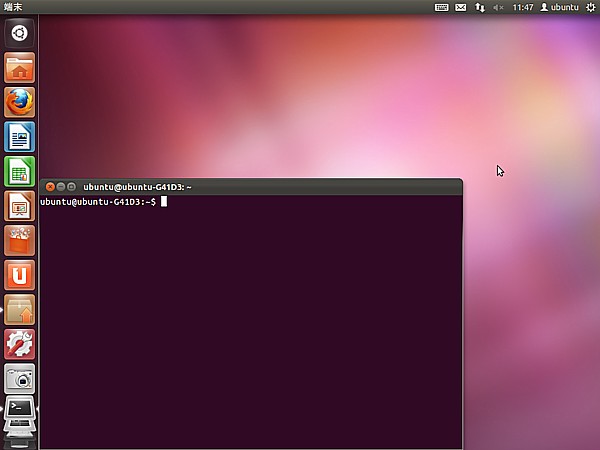Screen dimensions: 600x450
Task: Open LibreOffice Calc spreadsheet icon
Action: click(x=19, y=171)
